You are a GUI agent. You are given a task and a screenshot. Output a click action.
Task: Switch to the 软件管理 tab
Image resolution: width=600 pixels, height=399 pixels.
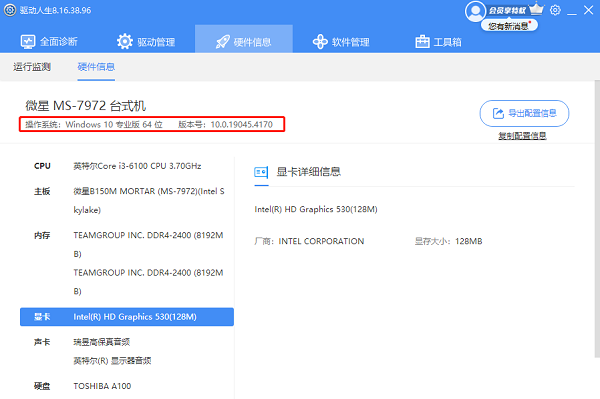(x=341, y=42)
